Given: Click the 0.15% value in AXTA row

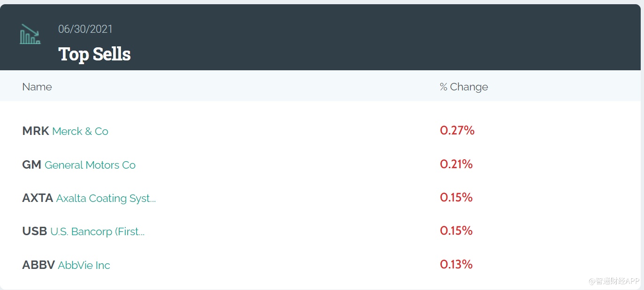Looking at the screenshot, I should point(456,197).
